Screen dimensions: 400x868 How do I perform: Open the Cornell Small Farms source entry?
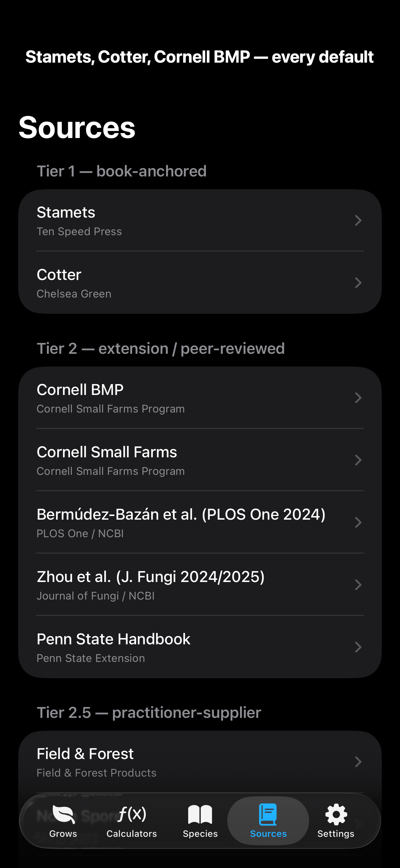200,460
